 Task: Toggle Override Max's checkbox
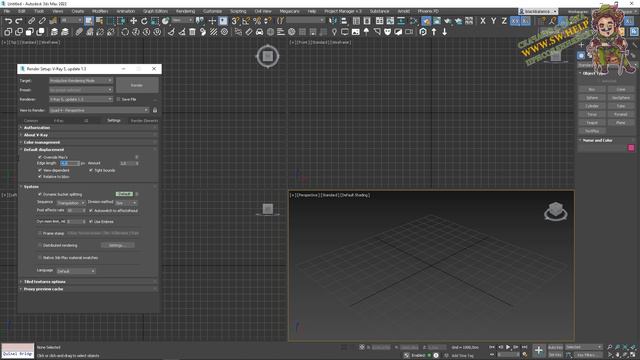[40, 157]
